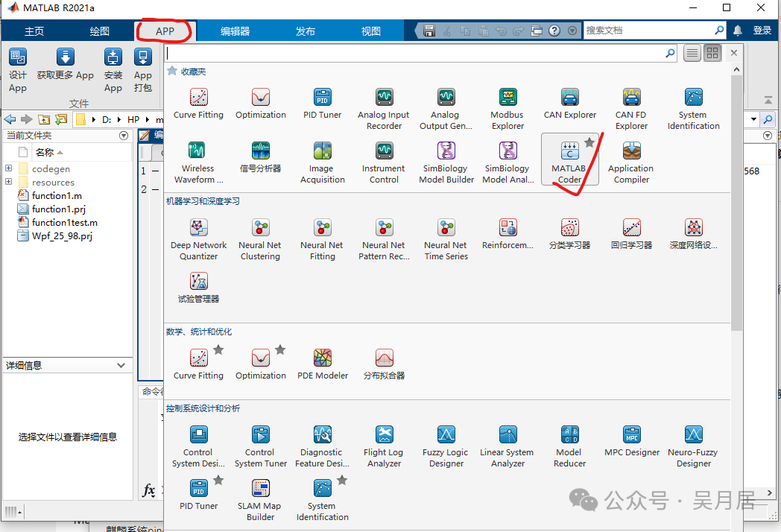Open the quick access toolbar dropdown

point(572,31)
